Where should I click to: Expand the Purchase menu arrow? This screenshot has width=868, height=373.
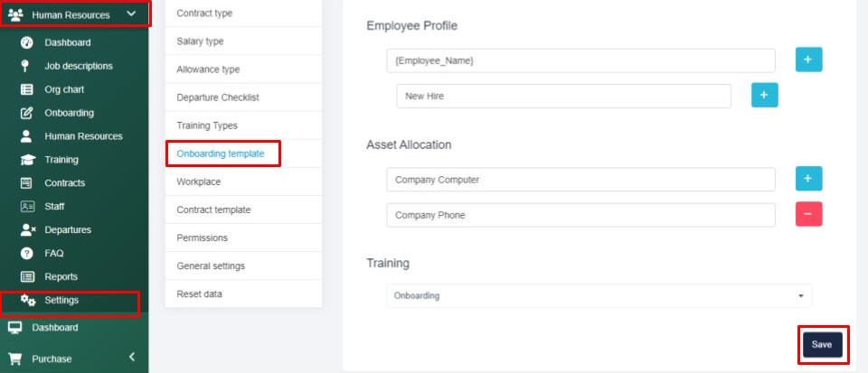131,358
